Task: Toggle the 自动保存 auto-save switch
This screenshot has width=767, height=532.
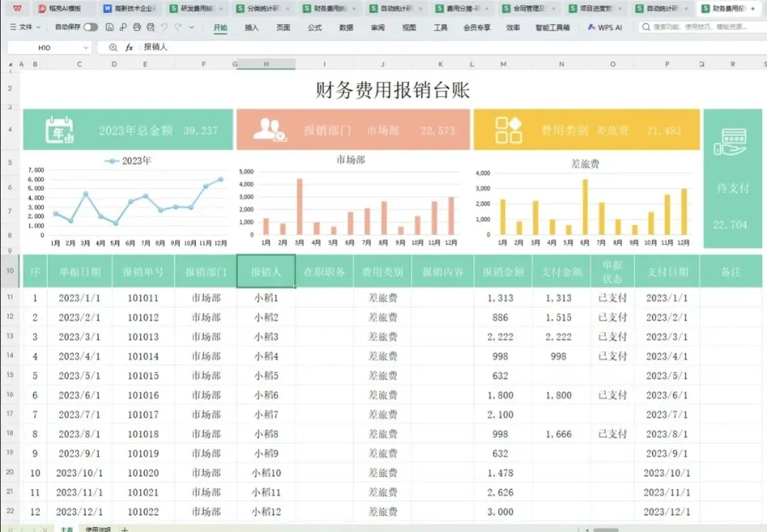Action: tap(90, 28)
